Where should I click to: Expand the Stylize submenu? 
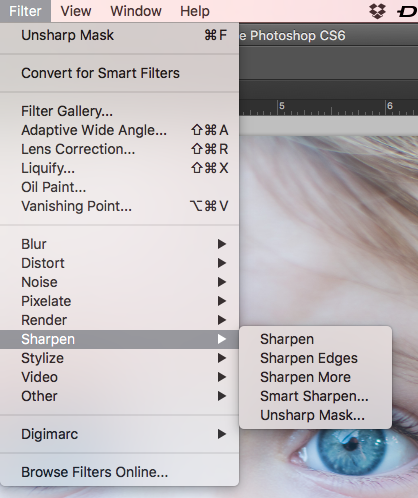[x=119, y=358]
